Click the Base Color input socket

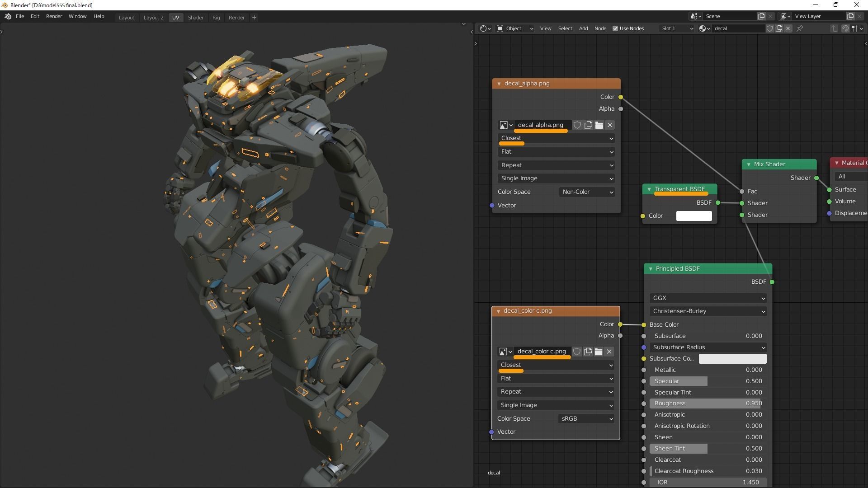[644, 325]
